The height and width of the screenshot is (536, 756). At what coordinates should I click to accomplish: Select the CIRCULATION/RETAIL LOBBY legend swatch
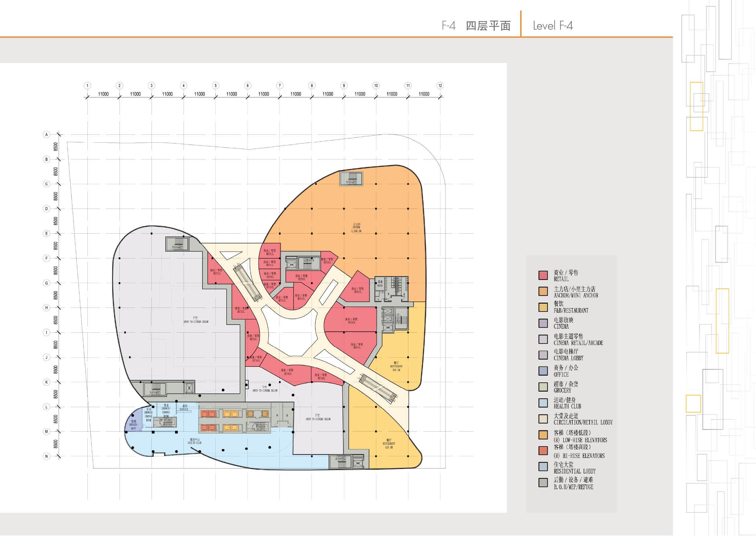point(543,419)
